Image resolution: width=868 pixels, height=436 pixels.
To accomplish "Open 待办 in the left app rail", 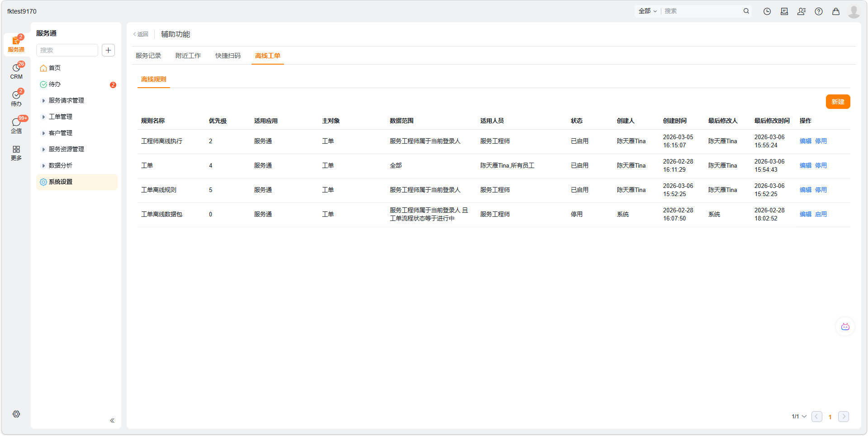I will click(16, 98).
